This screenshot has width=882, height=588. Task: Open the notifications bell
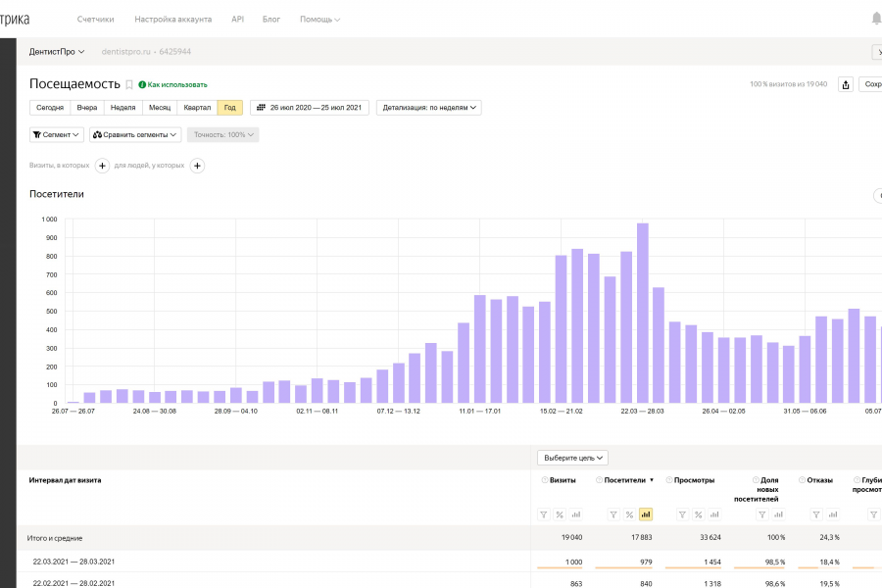tap(875, 19)
